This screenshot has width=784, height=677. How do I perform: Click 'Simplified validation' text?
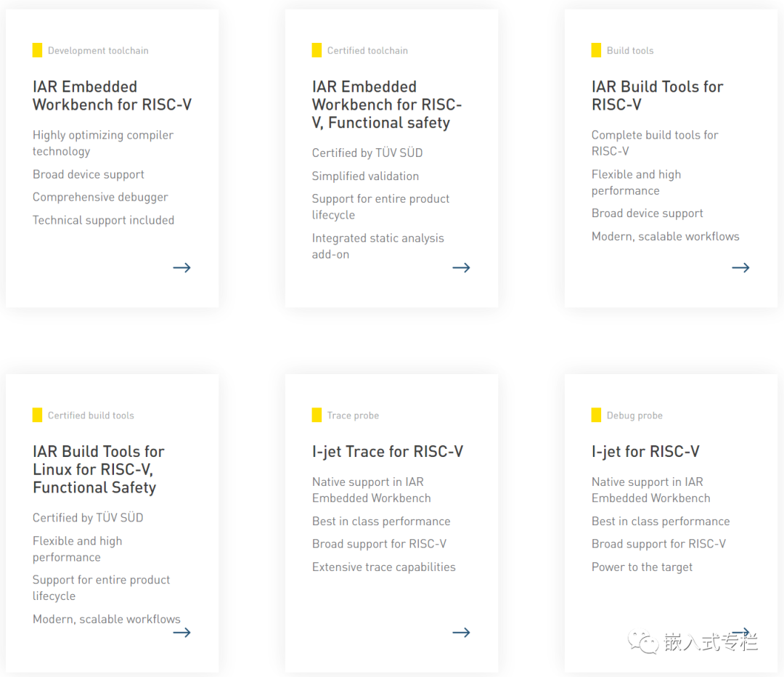point(365,176)
